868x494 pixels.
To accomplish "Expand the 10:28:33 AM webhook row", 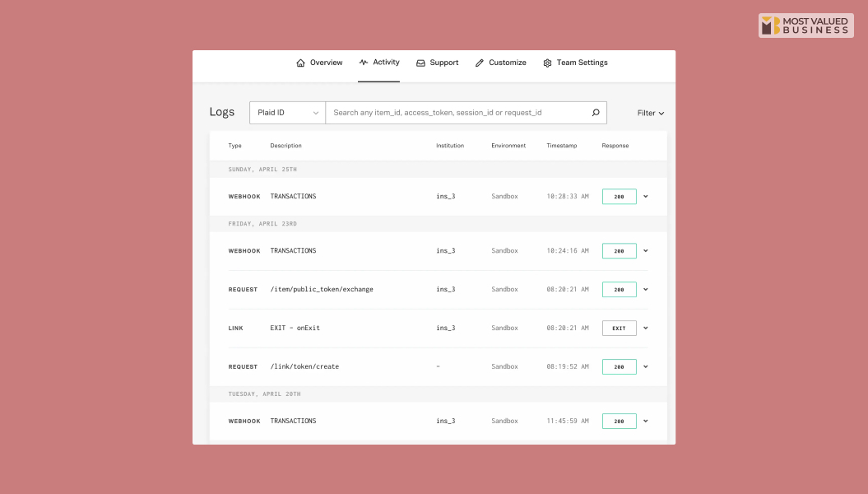I will tap(646, 197).
